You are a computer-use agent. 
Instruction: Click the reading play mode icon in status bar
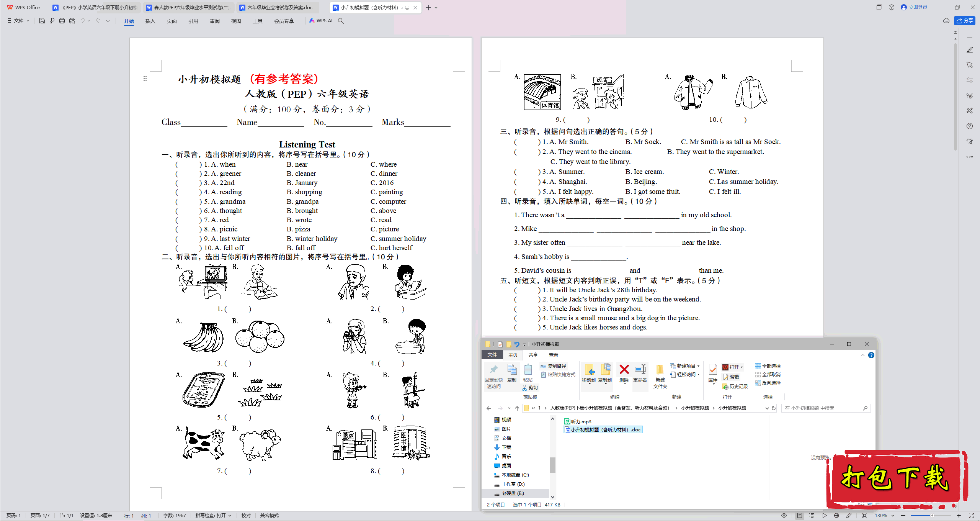coord(824,516)
